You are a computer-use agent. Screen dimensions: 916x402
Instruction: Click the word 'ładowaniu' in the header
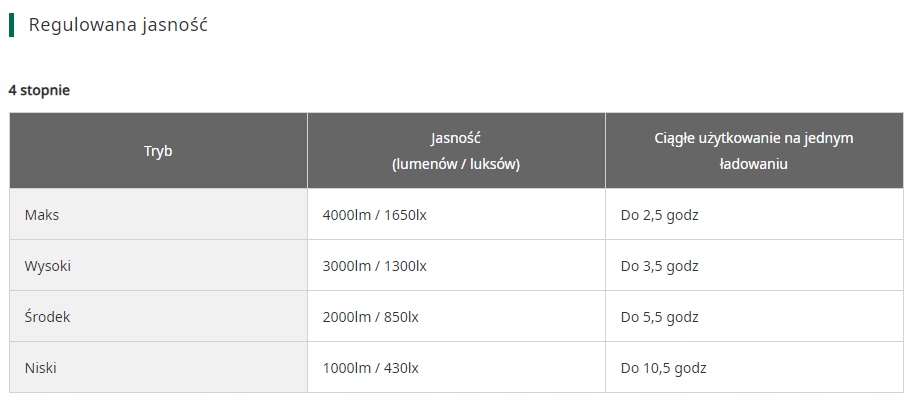click(753, 164)
